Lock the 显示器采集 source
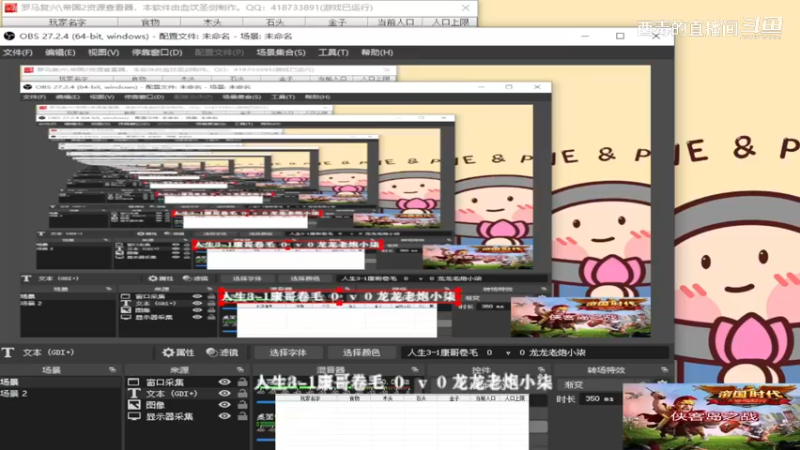The image size is (800, 450). pos(242,416)
